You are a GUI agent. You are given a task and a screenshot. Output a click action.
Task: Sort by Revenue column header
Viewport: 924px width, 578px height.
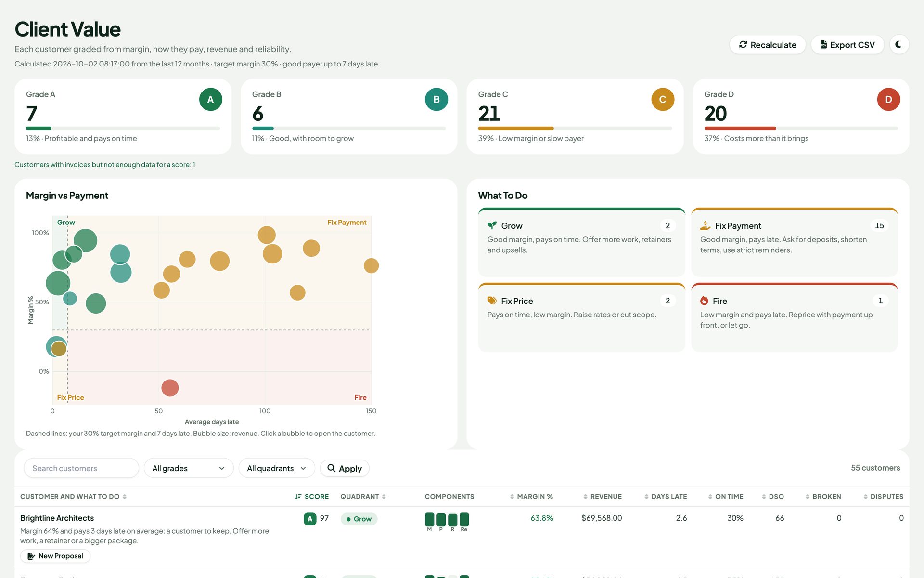[x=602, y=496]
